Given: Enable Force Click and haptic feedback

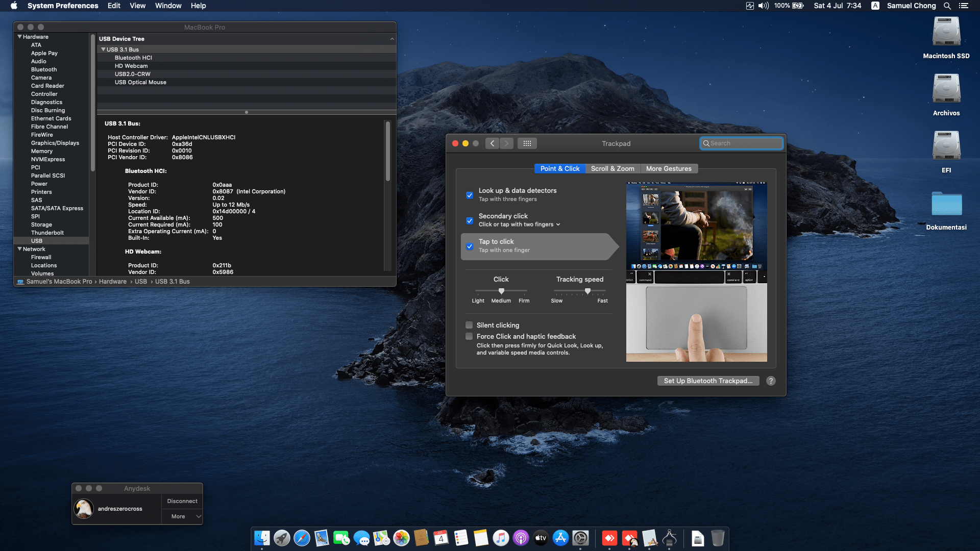Looking at the screenshot, I should point(469,336).
